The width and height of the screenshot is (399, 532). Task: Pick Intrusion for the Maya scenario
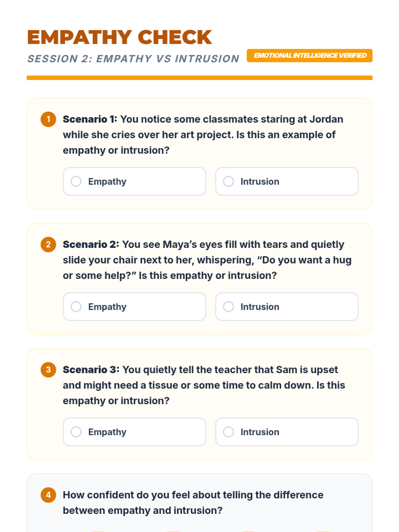click(228, 307)
